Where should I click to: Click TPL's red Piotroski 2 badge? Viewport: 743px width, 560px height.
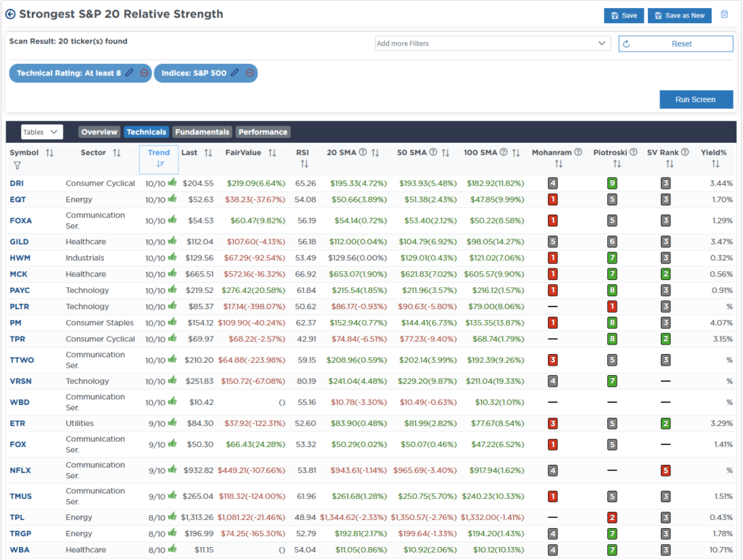click(x=612, y=517)
